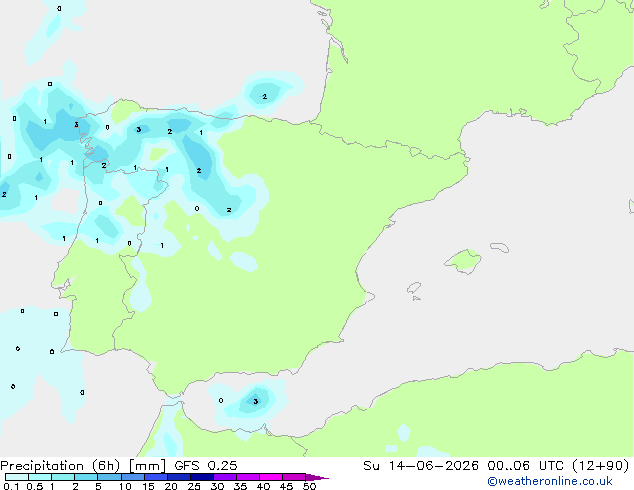
Task: Pick the navy legend swatch for 25–30 mm
Action: click(202, 477)
